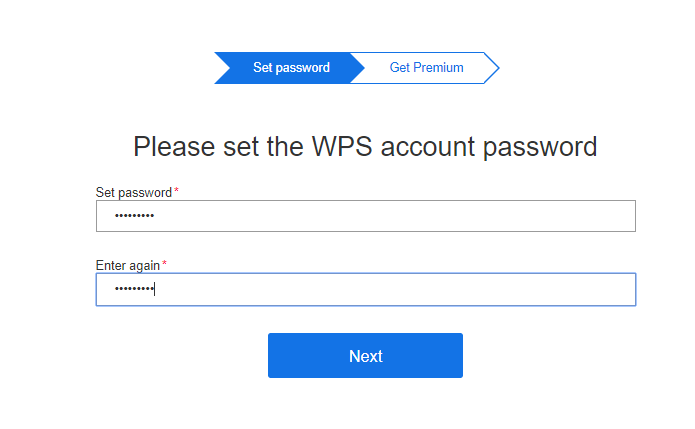This screenshot has width=695, height=429.
Task: Click the arrow tip of Get Premium step
Action: click(492, 68)
